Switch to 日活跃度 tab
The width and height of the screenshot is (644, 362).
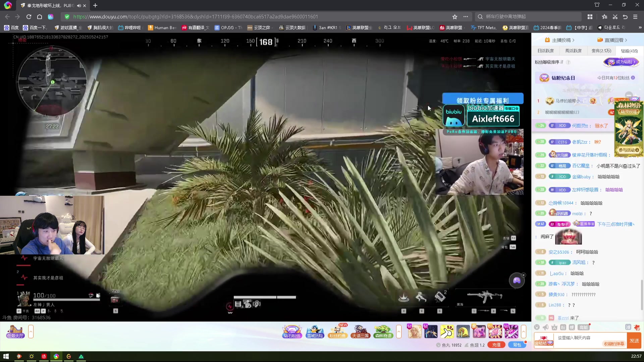(546, 51)
